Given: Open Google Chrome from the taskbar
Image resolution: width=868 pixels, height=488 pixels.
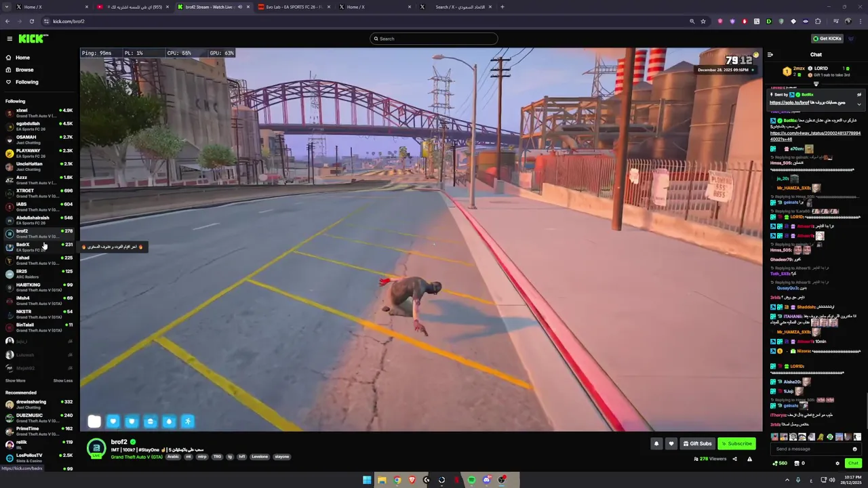Looking at the screenshot, I should pyautogui.click(x=397, y=480).
